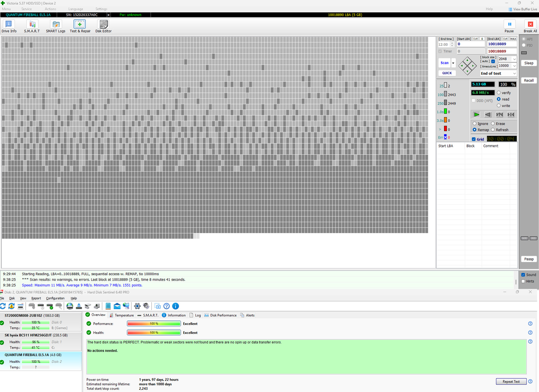539x392 pixels.
Task: Click the speaker sound icon in Hard Disk Sentinel toolbar
Action: click(x=146, y=306)
